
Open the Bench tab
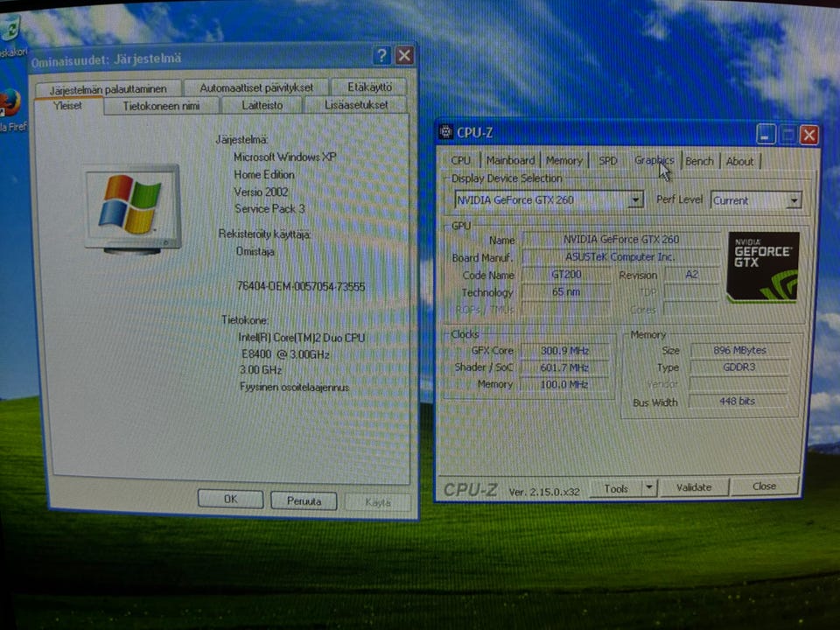(699, 161)
